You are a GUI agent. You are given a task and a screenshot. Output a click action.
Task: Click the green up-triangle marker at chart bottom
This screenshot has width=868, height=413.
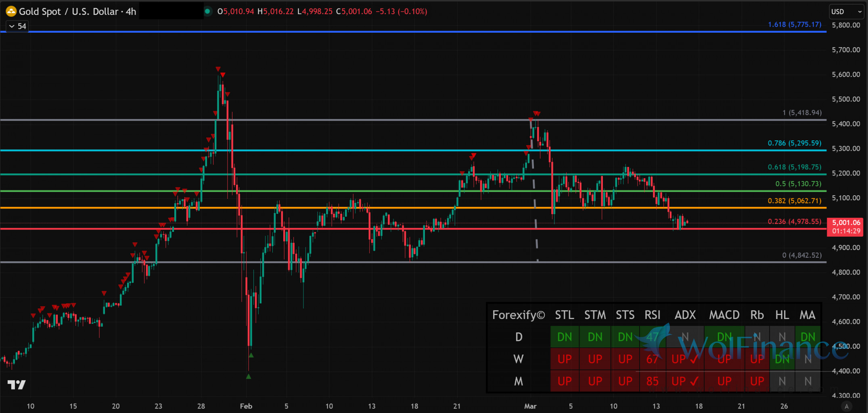point(249,376)
